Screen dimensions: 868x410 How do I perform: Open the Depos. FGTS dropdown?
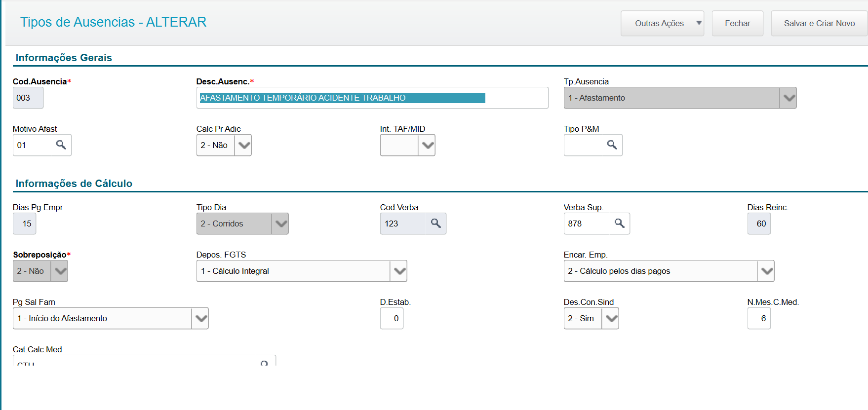click(x=399, y=271)
